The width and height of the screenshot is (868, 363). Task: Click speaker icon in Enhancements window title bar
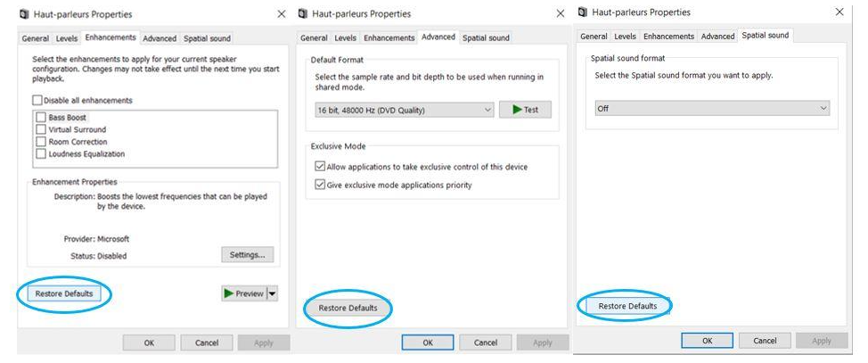[x=24, y=14]
